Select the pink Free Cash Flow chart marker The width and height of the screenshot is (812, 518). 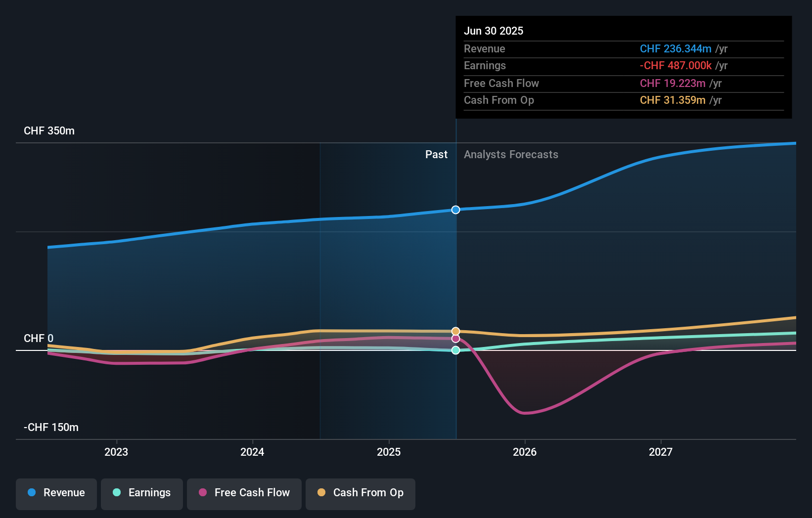click(x=455, y=340)
